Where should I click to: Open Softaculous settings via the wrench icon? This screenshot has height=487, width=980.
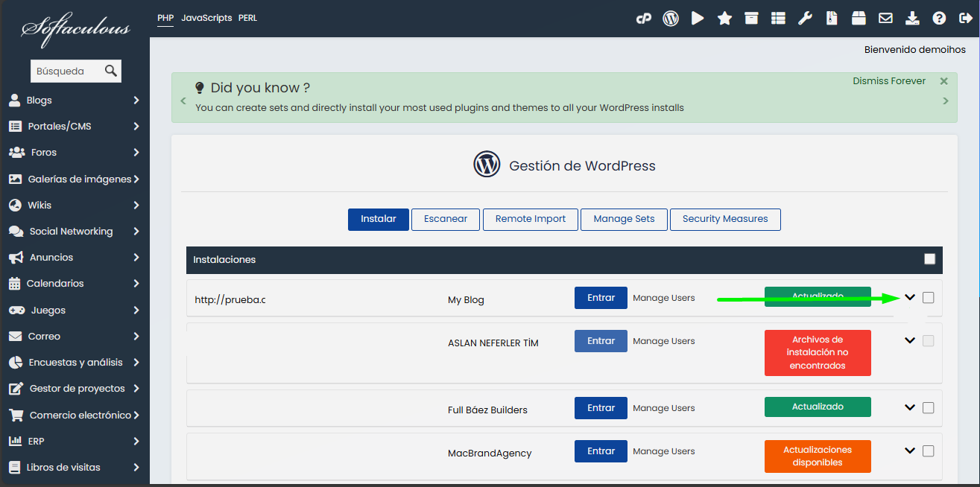[x=805, y=18]
